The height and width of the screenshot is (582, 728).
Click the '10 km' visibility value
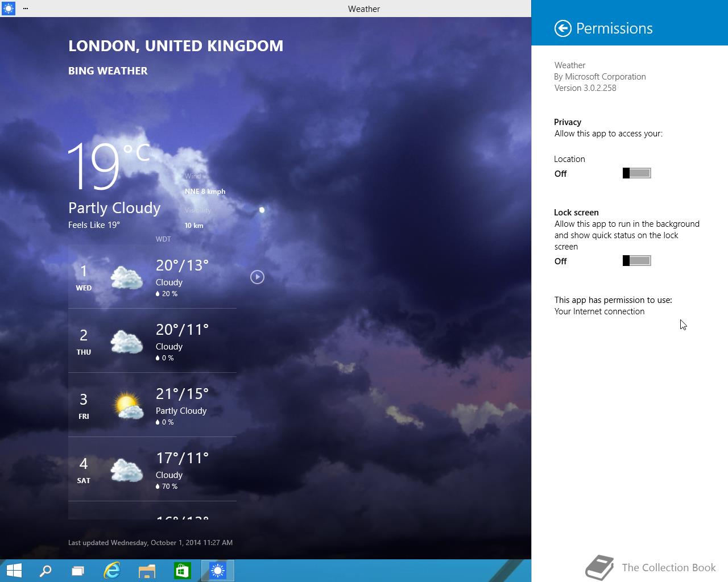194,226
